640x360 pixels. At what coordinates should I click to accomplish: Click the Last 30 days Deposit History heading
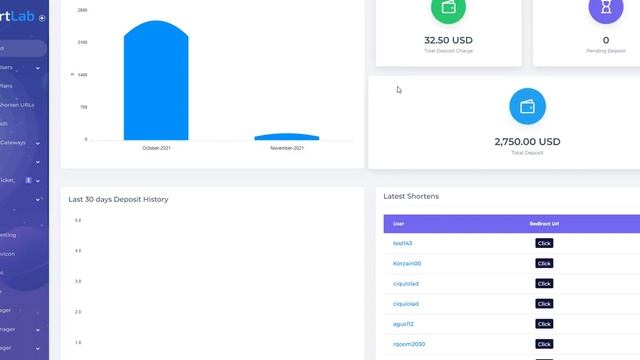(118, 199)
